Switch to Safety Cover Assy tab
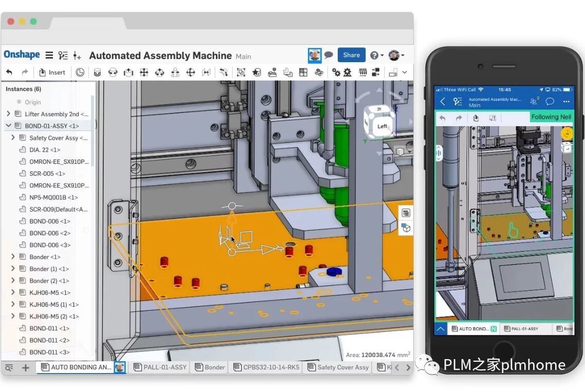The image size is (585, 392). pyautogui.click(x=338, y=367)
